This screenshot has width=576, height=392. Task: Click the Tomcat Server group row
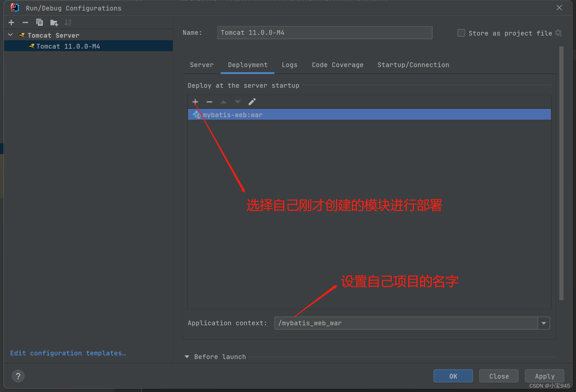pos(88,35)
